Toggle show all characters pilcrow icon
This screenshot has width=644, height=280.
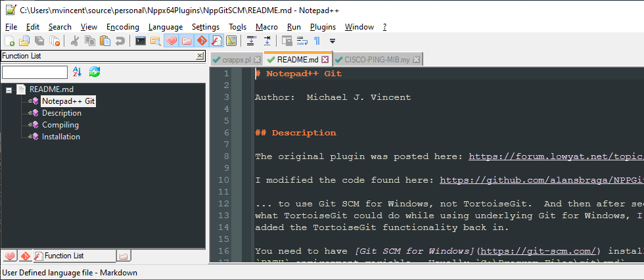[x=317, y=41]
